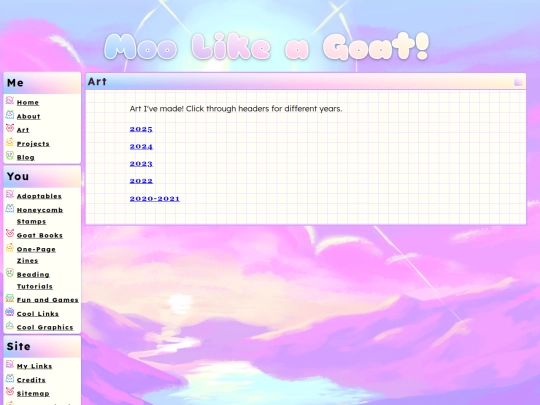Open the 2025 art gallery link
540x405 pixels.
(x=141, y=129)
